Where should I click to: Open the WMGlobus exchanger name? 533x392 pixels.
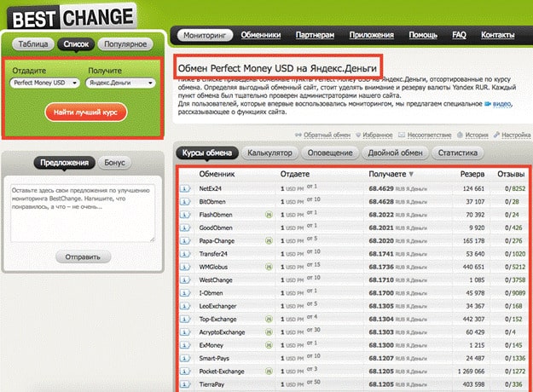[213, 267]
